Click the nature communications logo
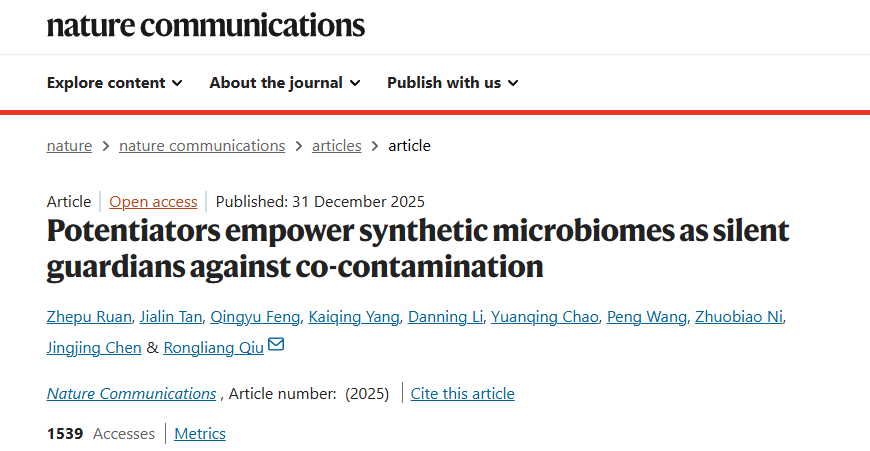 coord(206,25)
